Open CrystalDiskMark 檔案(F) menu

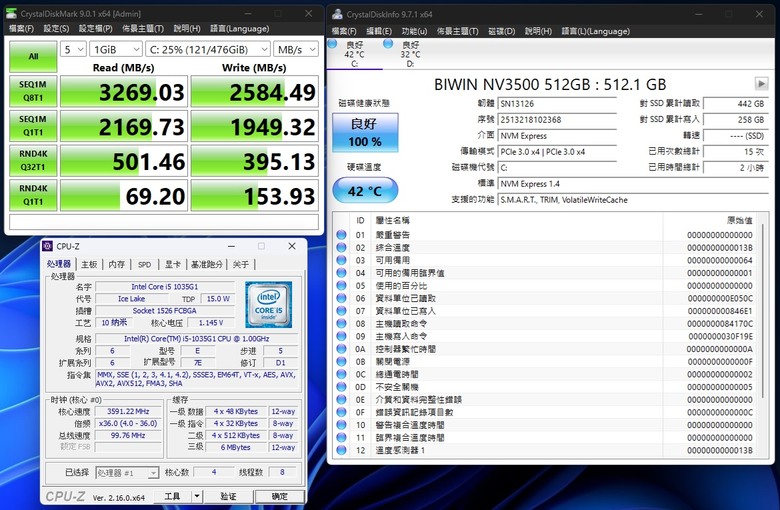(x=21, y=29)
